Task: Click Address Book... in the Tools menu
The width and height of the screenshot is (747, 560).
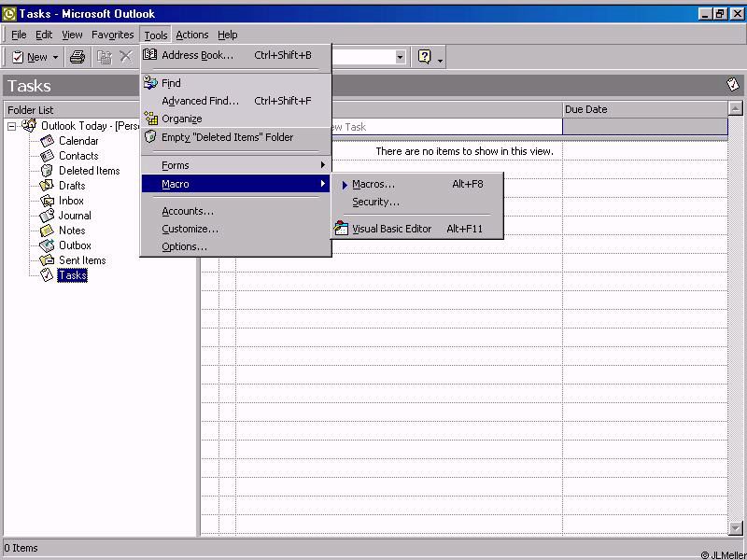Action: pos(197,55)
